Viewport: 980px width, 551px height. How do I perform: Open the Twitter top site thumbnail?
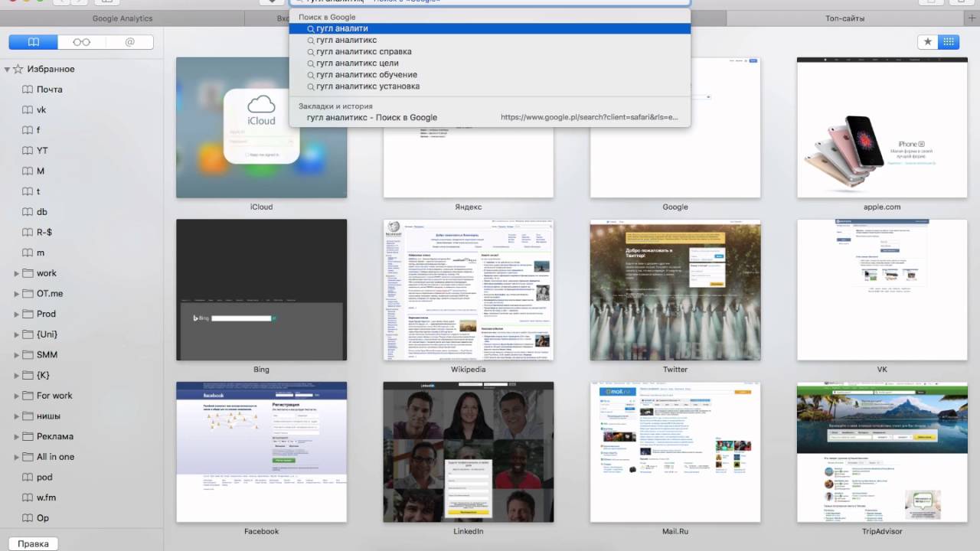[675, 290]
